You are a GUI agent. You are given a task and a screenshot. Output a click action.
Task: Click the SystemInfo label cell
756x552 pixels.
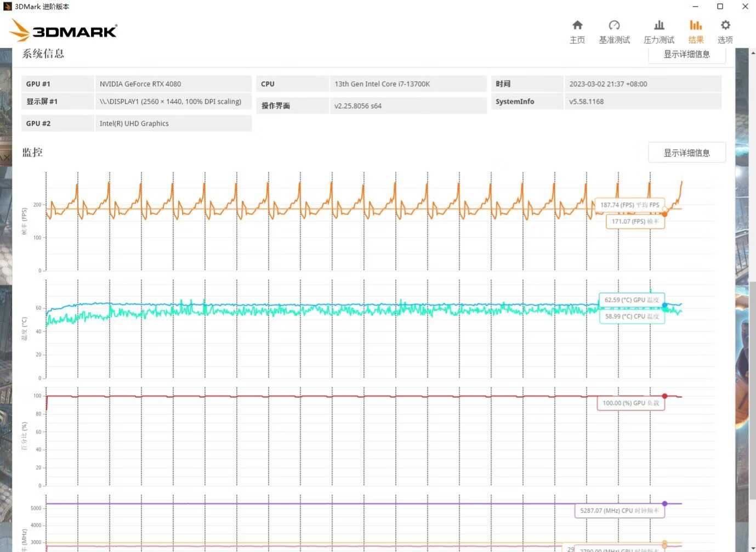point(527,102)
